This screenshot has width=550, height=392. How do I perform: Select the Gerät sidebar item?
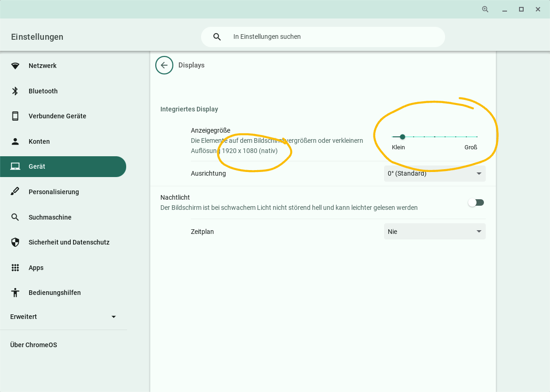click(x=63, y=166)
